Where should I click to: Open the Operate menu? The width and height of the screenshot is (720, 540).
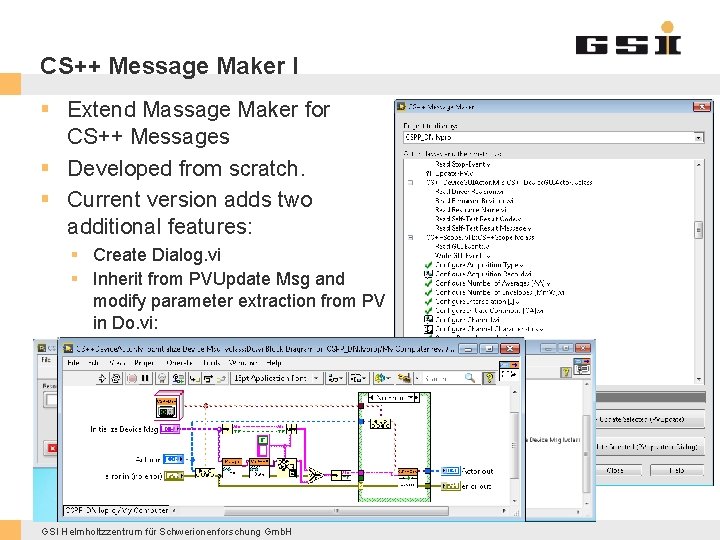tap(179, 363)
